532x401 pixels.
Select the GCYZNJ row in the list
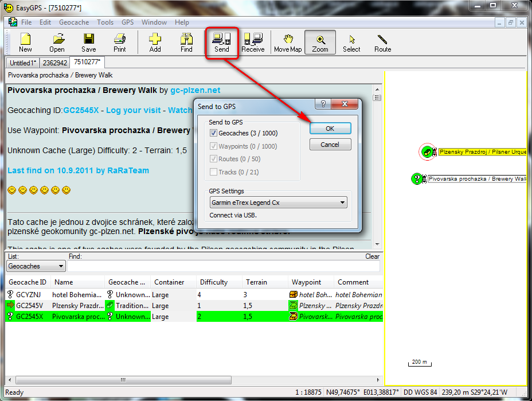pos(194,294)
